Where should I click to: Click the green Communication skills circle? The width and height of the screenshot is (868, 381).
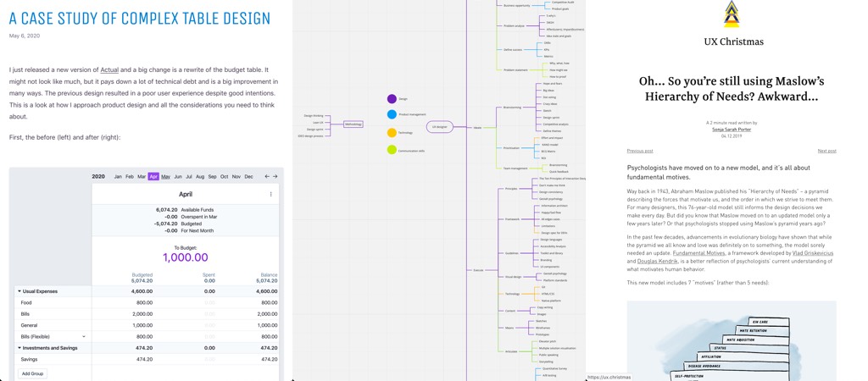click(x=392, y=150)
